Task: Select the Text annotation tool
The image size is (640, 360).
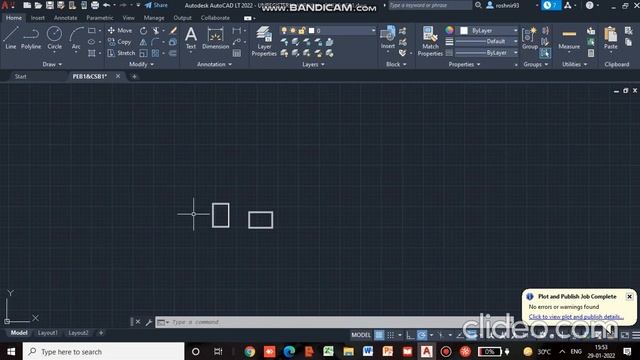Action: [x=191, y=38]
